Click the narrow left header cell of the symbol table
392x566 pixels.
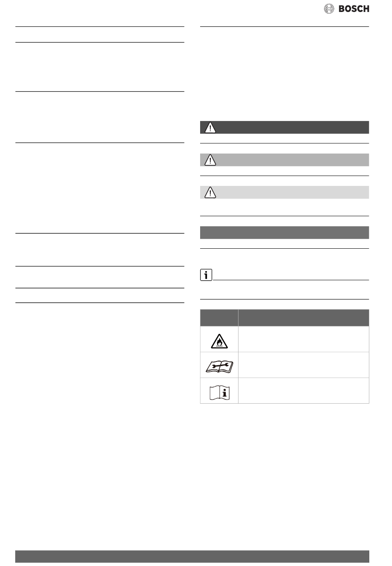tap(219, 318)
